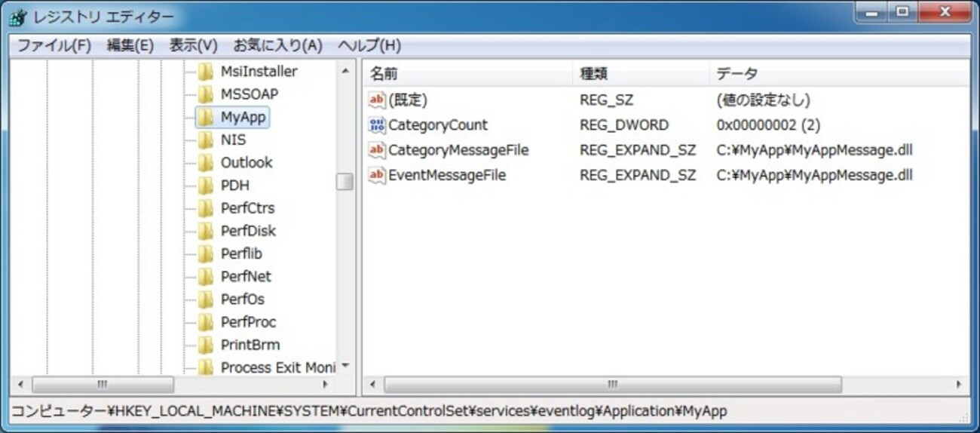Select the PDH key in tree

234,186
